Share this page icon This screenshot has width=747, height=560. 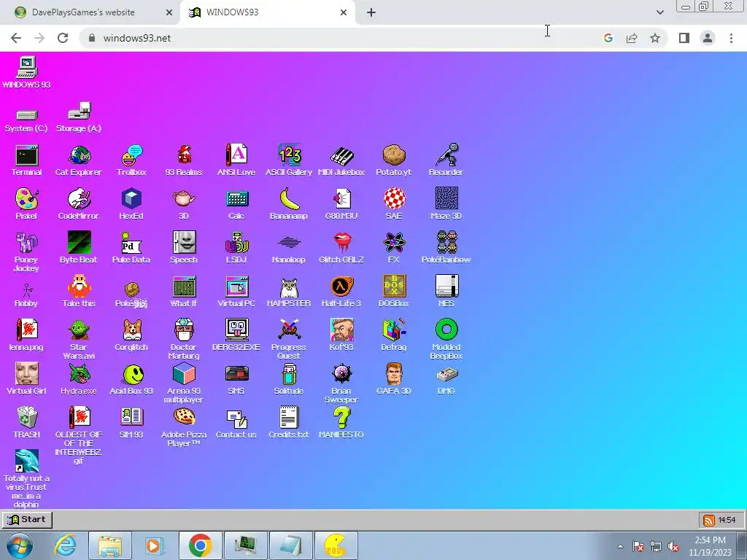click(632, 38)
